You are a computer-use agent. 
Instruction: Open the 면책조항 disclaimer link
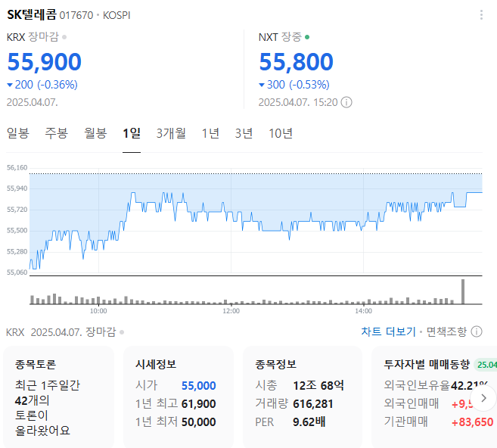coord(446,331)
